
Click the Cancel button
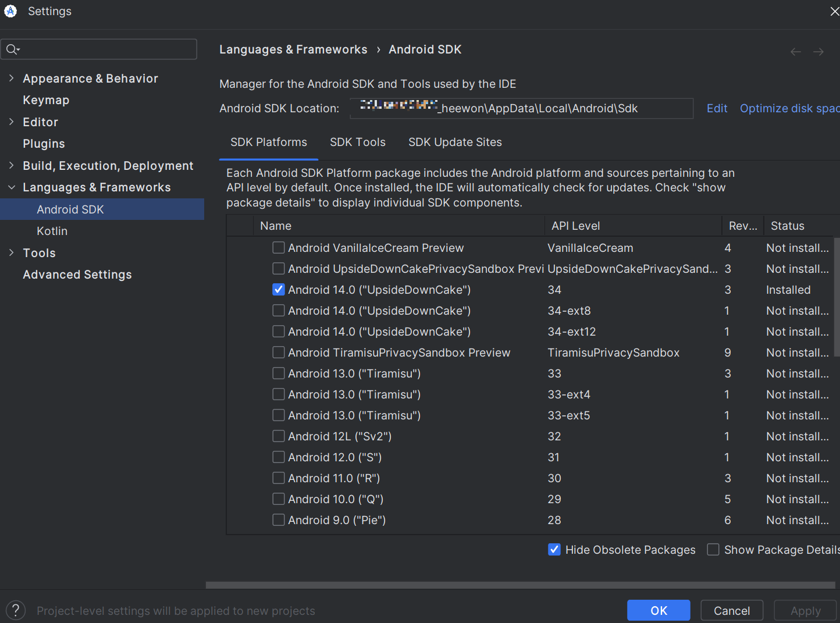[x=732, y=611]
